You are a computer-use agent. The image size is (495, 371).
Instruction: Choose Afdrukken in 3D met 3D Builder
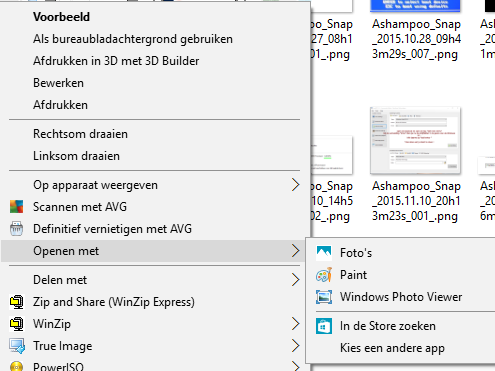[x=116, y=61]
